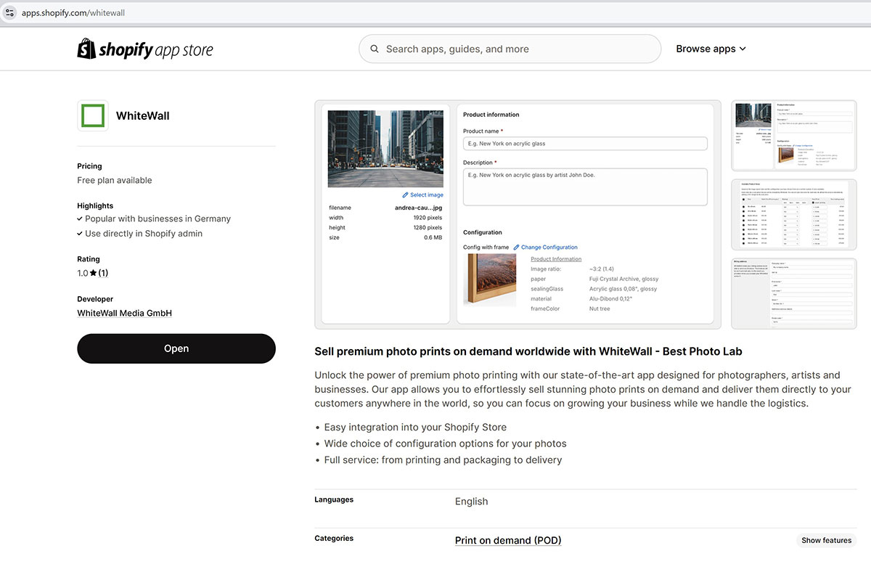Click the search magnifier icon
Screen dimensions: 871x588
(375, 49)
